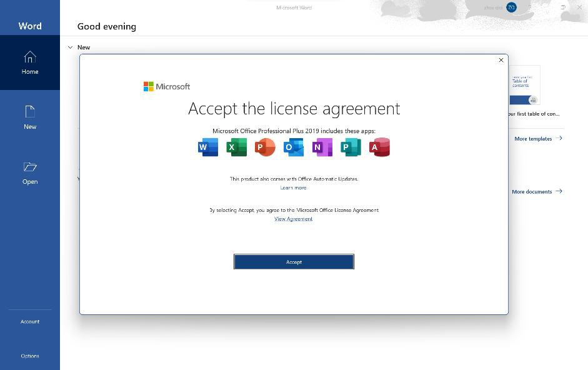The height and width of the screenshot is (370, 588).
Task: Open the View Agreement link
Action: tap(293, 219)
